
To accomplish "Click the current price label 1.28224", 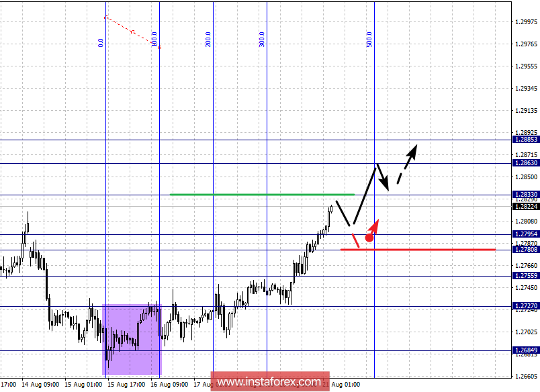I will pos(526,207).
